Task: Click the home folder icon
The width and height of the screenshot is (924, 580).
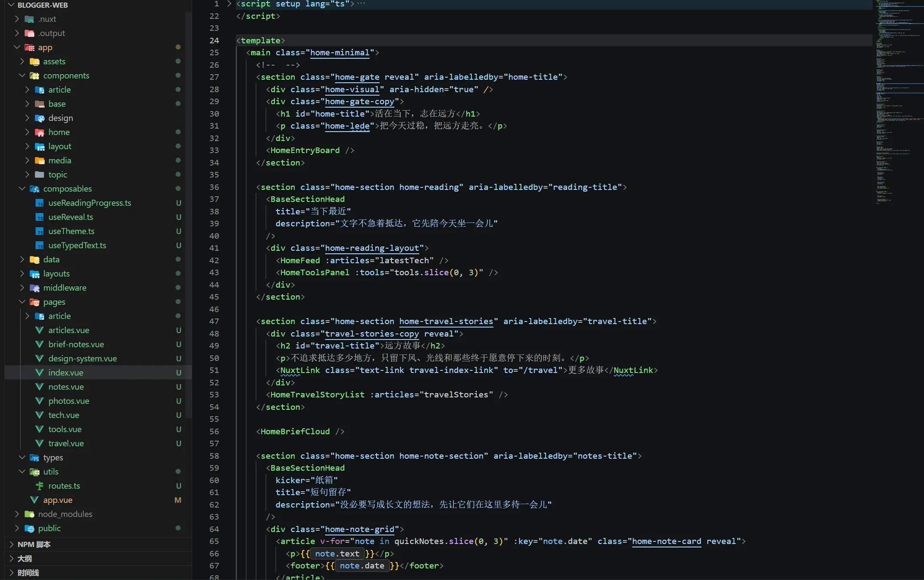Action: (40, 132)
